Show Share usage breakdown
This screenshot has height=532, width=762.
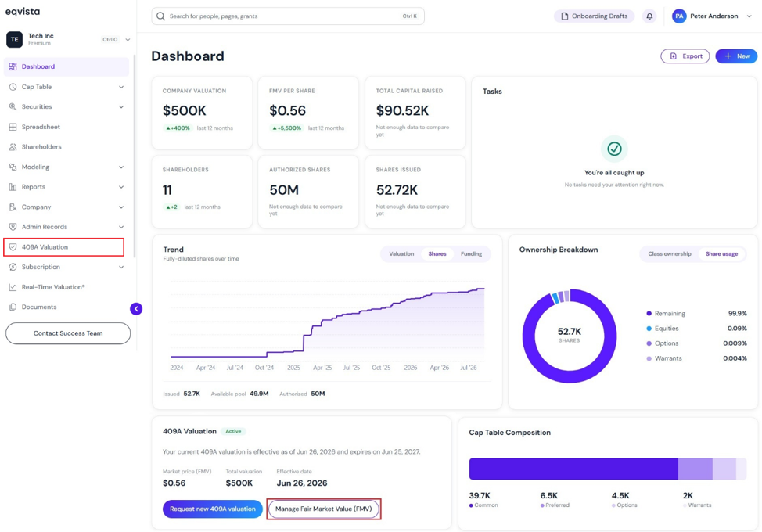coord(721,253)
